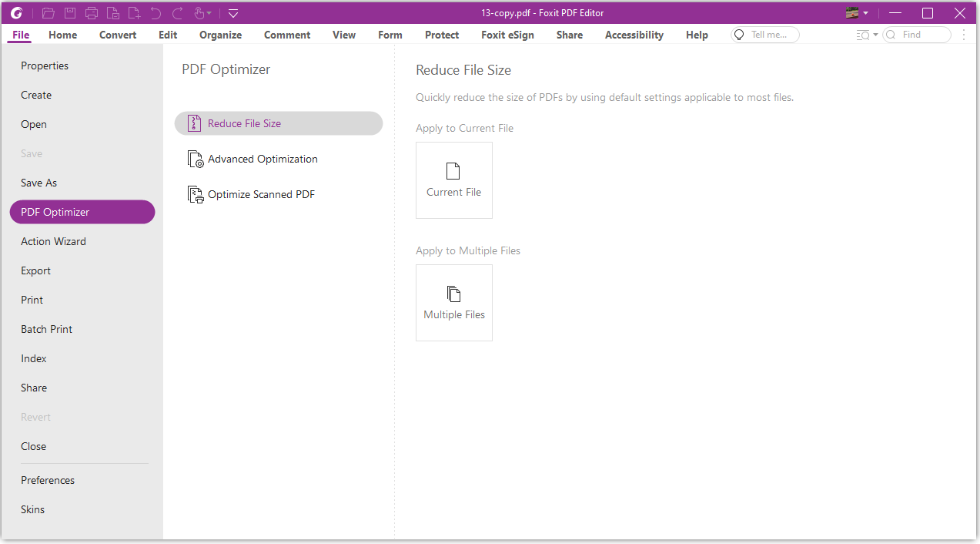
Task: Open the Touch Mode dropdown arrow
Action: tap(210, 12)
